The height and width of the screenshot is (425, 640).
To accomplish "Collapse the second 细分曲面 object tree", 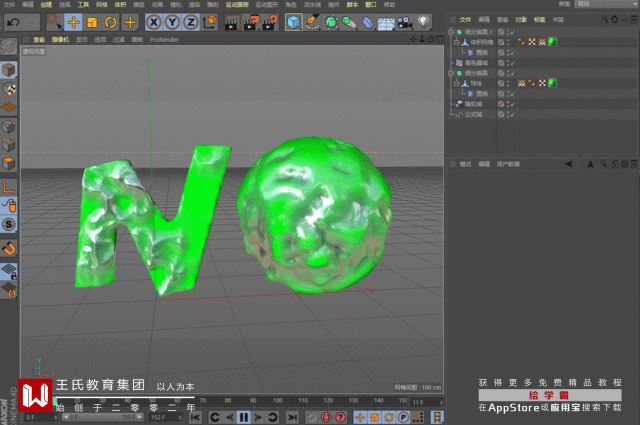I will [x=451, y=73].
